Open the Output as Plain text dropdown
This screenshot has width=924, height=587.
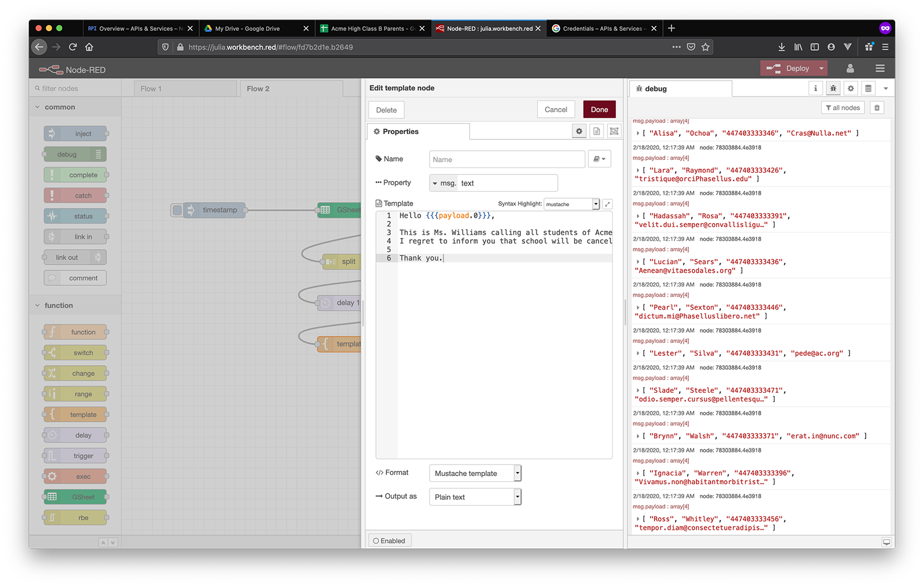click(x=475, y=497)
